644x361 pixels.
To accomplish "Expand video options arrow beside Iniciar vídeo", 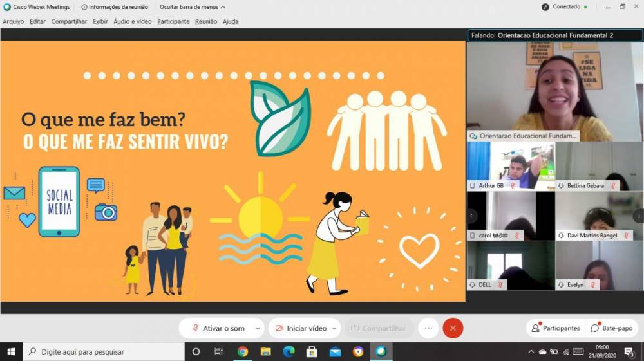I will [x=335, y=328].
